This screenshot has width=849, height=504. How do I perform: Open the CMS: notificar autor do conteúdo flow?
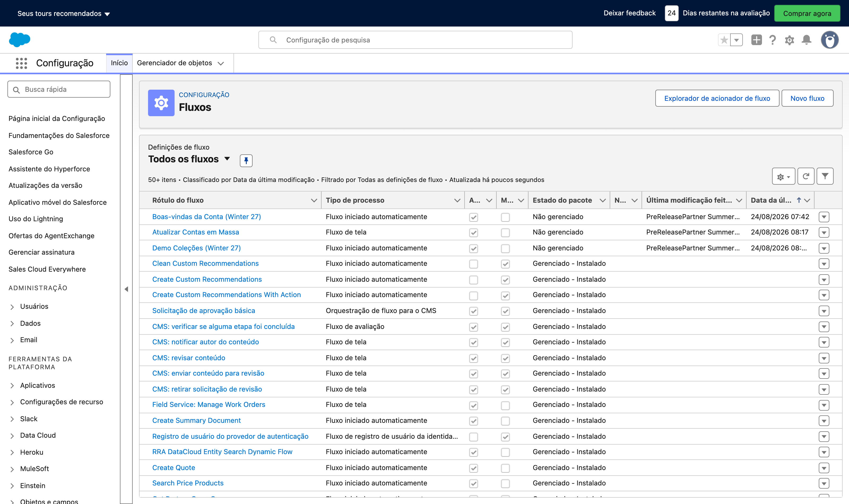point(205,342)
